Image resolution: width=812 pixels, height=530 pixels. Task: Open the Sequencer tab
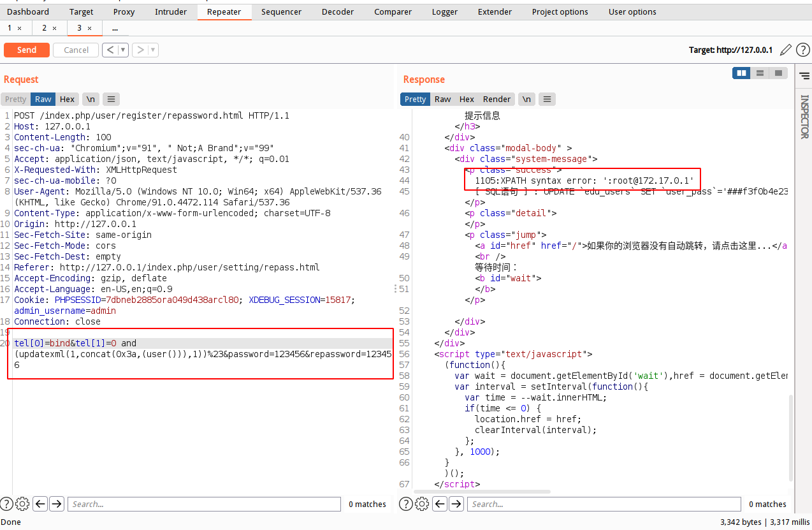(x=281, y=11)
